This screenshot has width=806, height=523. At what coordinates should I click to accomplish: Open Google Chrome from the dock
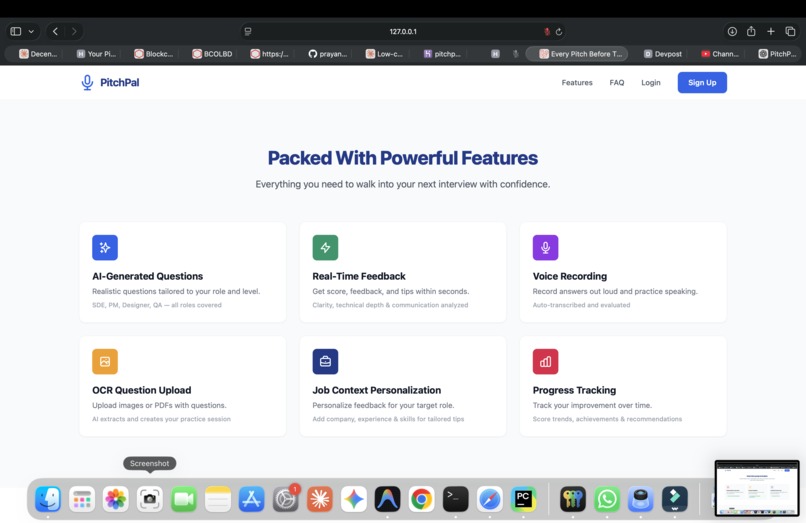point(422,499)
